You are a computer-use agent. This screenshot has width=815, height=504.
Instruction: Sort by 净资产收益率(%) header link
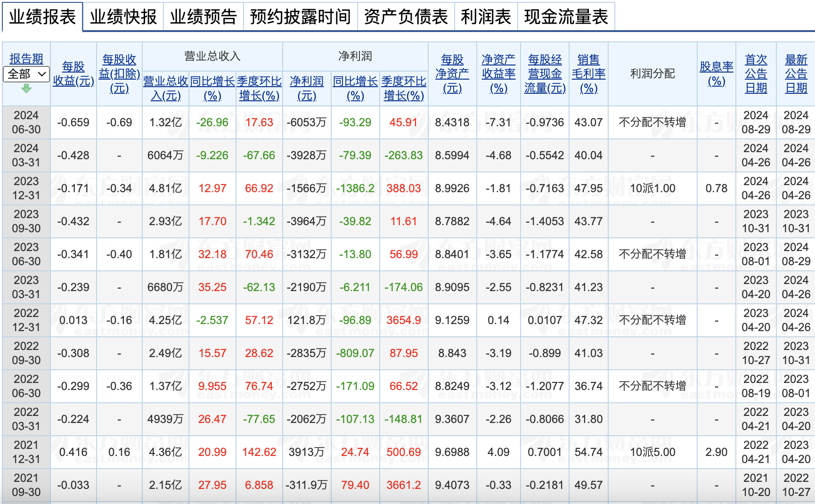pyautogui.click(x=498, y=74)
